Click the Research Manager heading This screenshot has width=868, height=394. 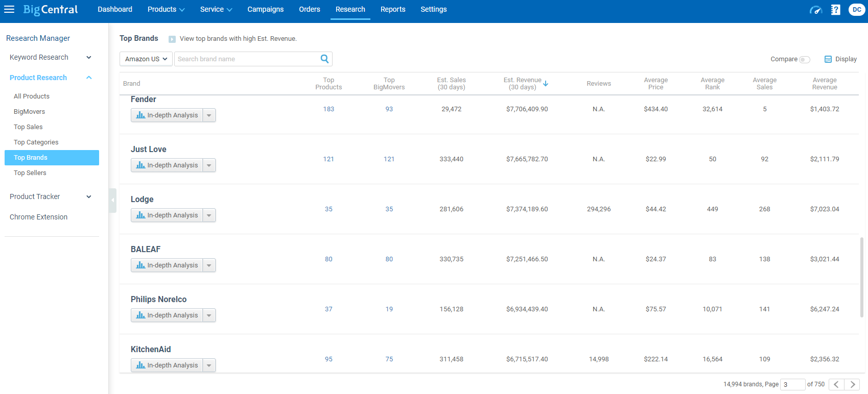click(x=38, y=38)
